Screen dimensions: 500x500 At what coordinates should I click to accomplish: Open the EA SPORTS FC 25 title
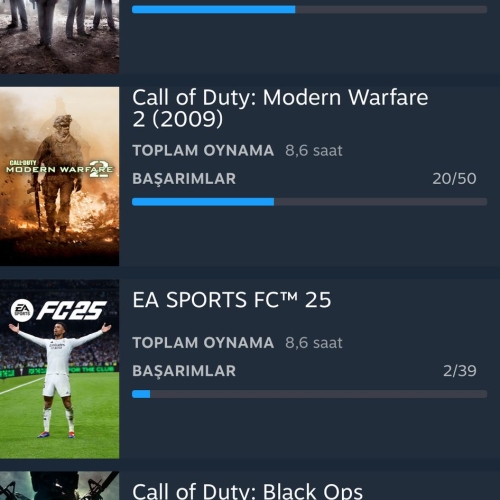232,300
